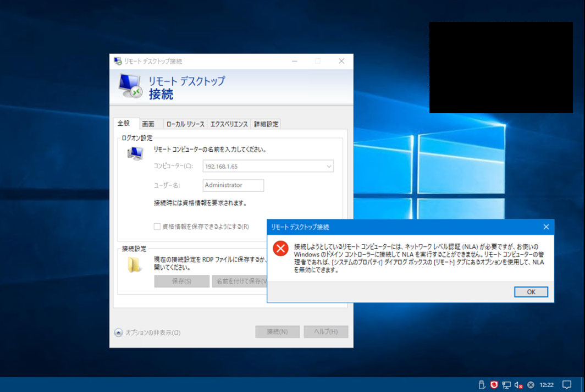Click the 保存(S) button
The height and width of the screenshot is (392, 585).
(x=181, y=281)
